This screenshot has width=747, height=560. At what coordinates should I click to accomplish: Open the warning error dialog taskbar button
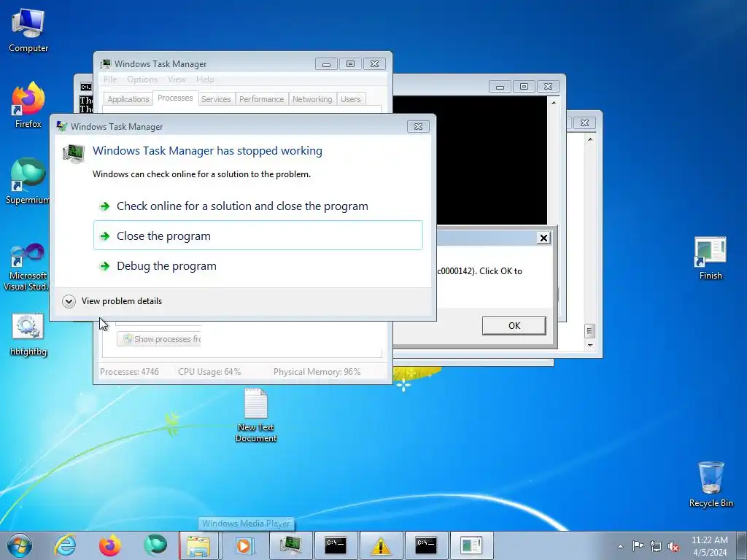381,545
